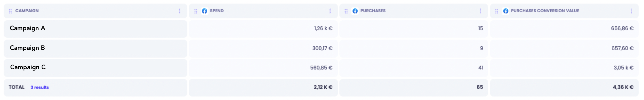The height and width of the screenshot is (100, 644).
Task: Open the Purchases column three-dot menu
Action: [x=480, y=11]
